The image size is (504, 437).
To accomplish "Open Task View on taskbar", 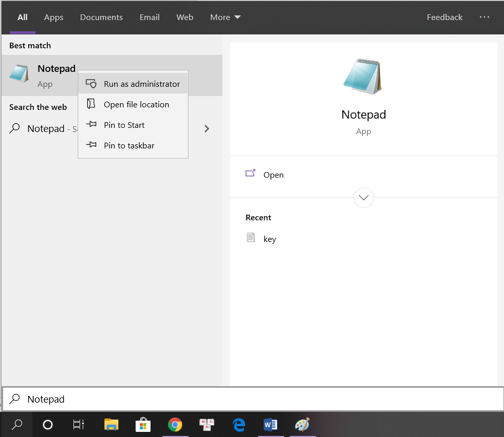I will (79, 425).
